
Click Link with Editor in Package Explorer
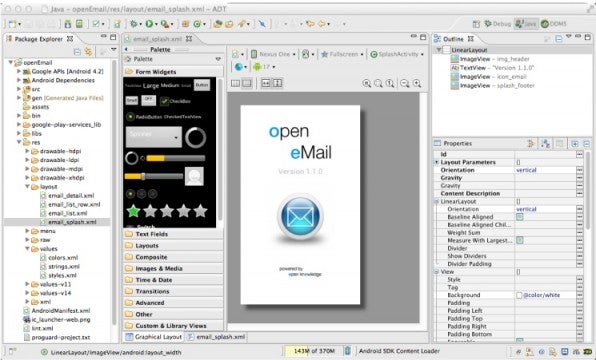click(x=89, y=51)
